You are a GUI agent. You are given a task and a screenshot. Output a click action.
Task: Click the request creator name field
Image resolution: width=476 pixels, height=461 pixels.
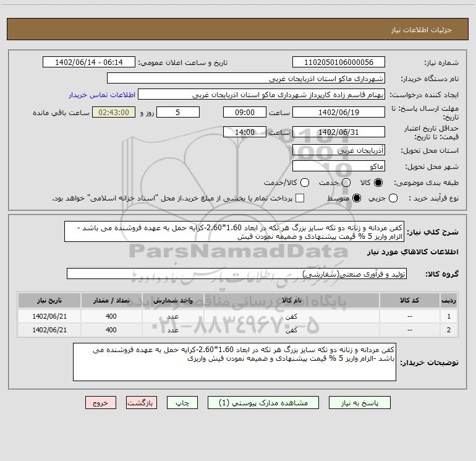[261, 94]
